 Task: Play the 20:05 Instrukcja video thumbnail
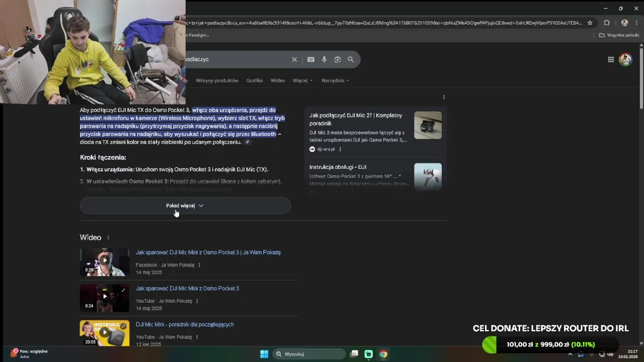coord(105,333)
